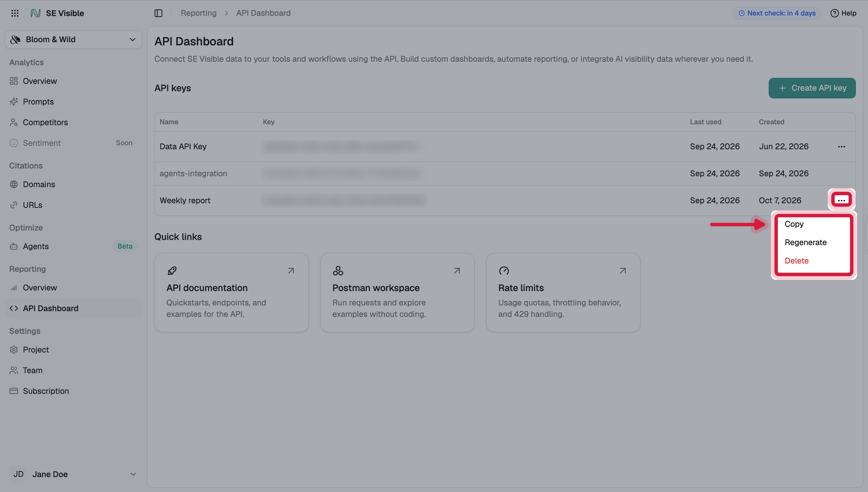
Task: Click the JD avatar
Action: click(19, 474)
